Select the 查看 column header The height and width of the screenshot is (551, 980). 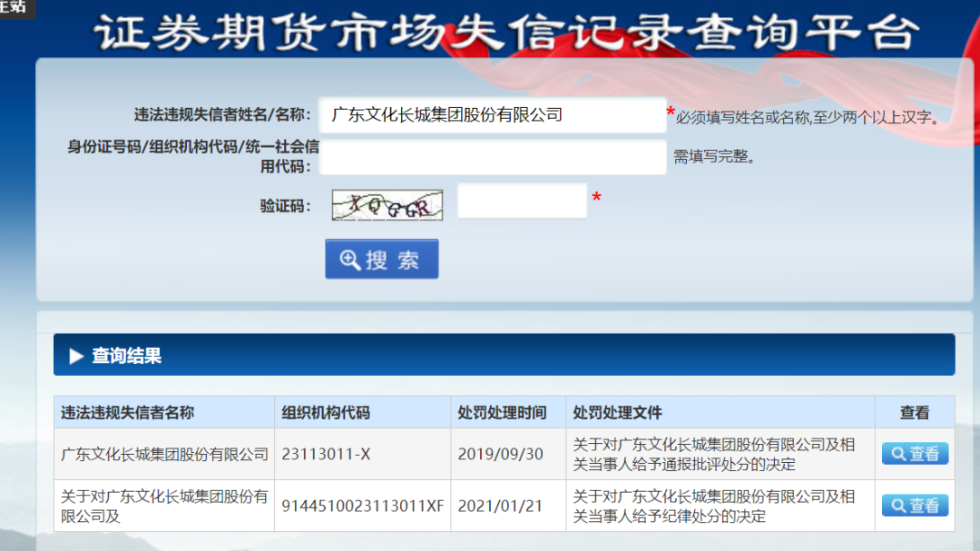pyautogui.click(x=915, y=412)
